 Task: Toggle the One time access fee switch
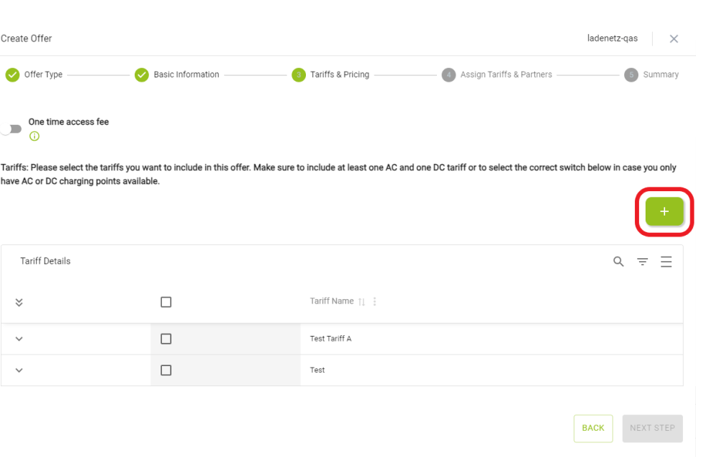(11, 129)
